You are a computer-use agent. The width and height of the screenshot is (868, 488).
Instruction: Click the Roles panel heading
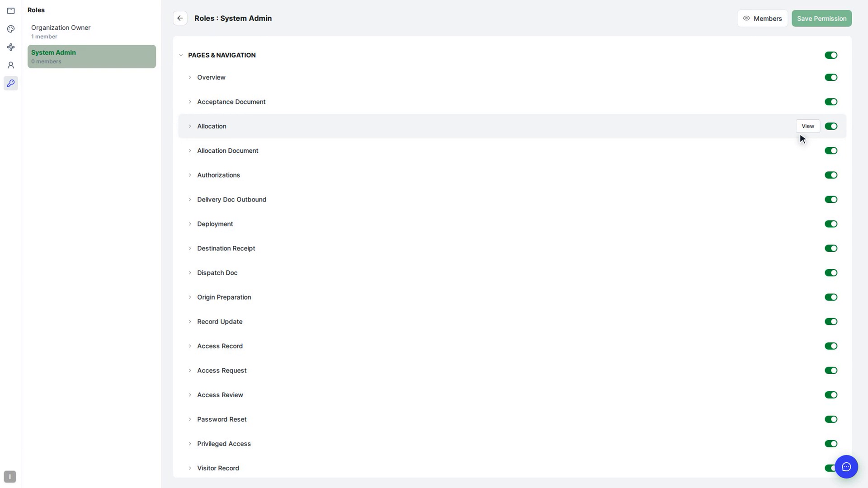(36, 10)
